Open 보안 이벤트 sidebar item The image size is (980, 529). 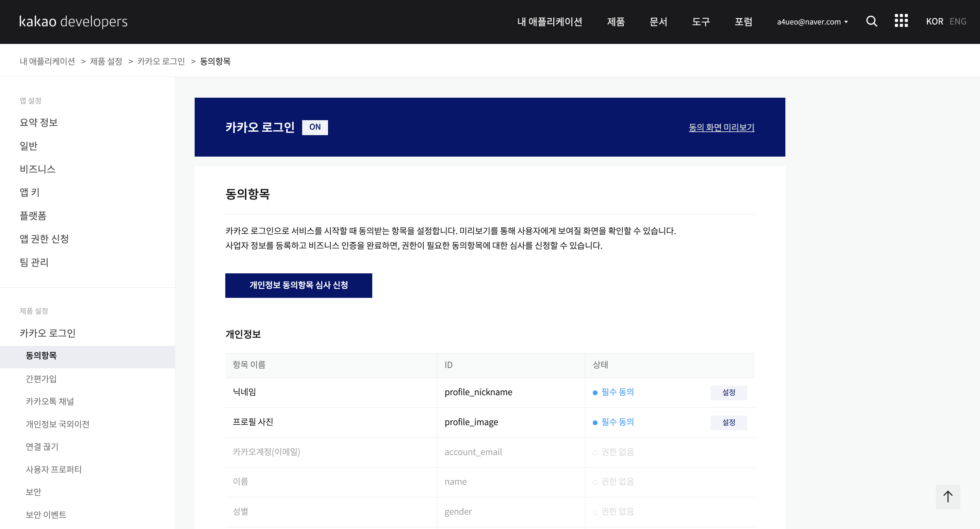(46, 515)
